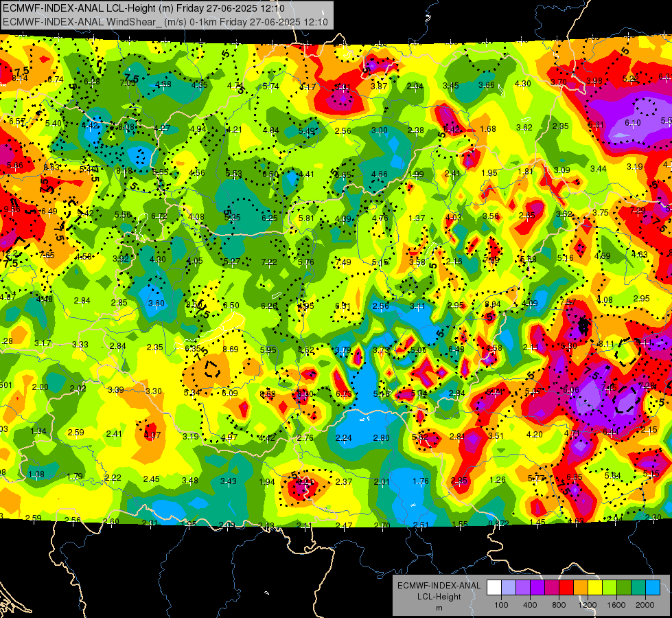672x618 pixels.
Task: Click the grid value 3.33
Action: [x=80, y=345]
